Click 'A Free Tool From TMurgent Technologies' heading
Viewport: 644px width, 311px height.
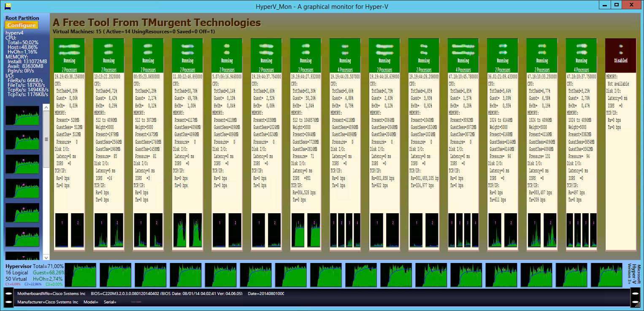click(157, 22)
